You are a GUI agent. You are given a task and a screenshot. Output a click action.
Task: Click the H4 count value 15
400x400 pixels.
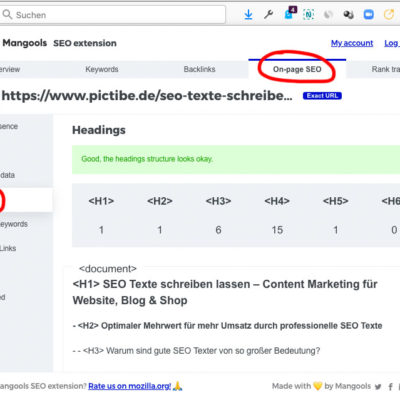[x=277, y=230]
